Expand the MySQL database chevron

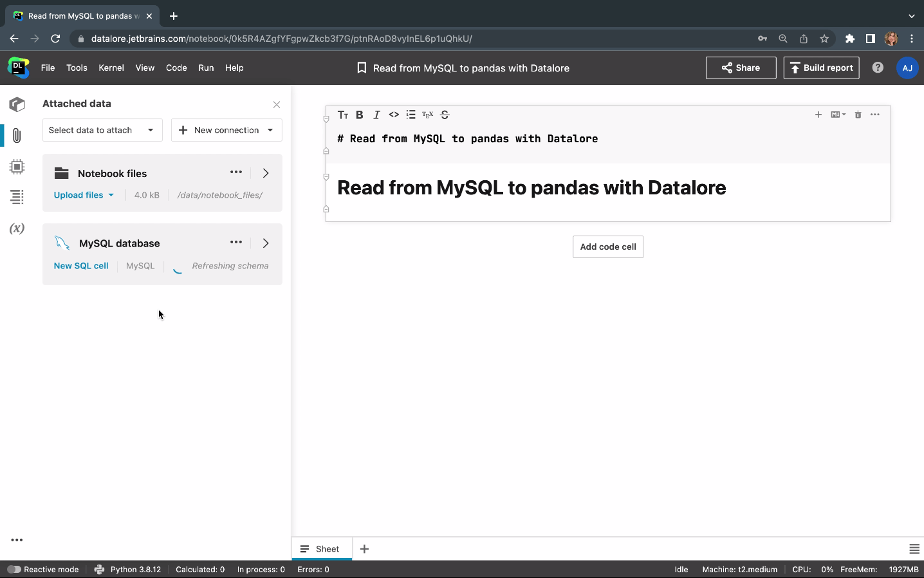tap(266, 243)
